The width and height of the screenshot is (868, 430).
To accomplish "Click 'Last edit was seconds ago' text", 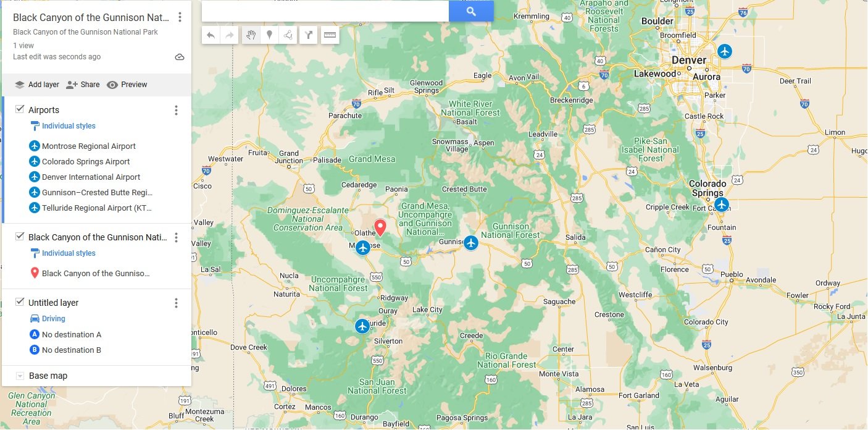I will [x=57, y=57].
